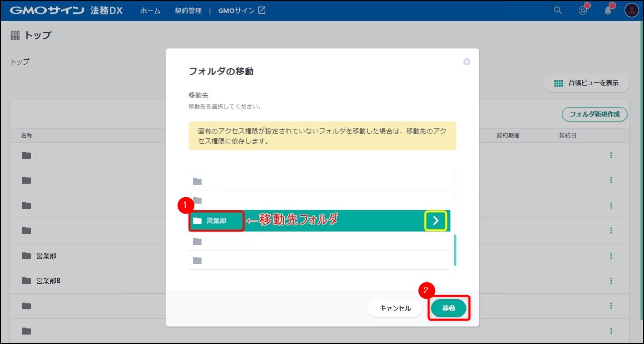Open three-dot menu for 営業部 row
644x344 pixels.
pyautogui.click(x=611, y=256)
